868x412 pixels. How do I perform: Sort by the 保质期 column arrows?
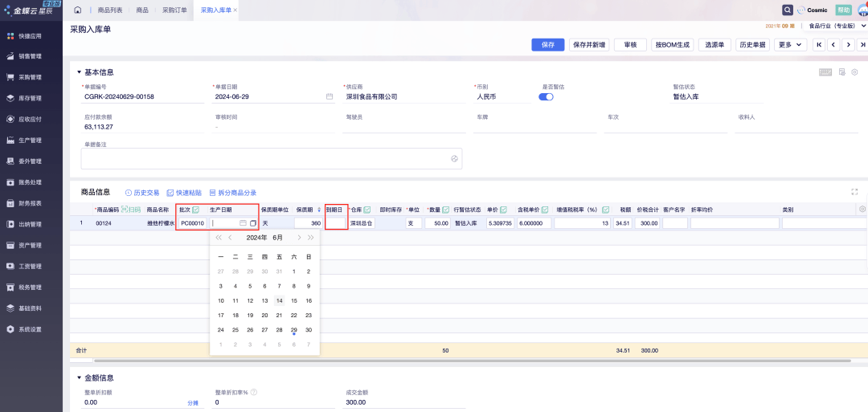coord(319,210)
